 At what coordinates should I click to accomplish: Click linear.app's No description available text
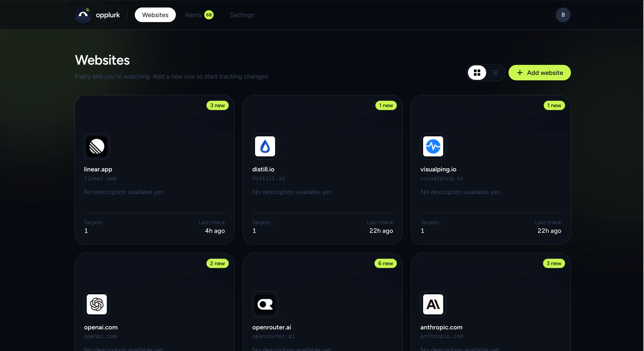(x=124, y=192)
